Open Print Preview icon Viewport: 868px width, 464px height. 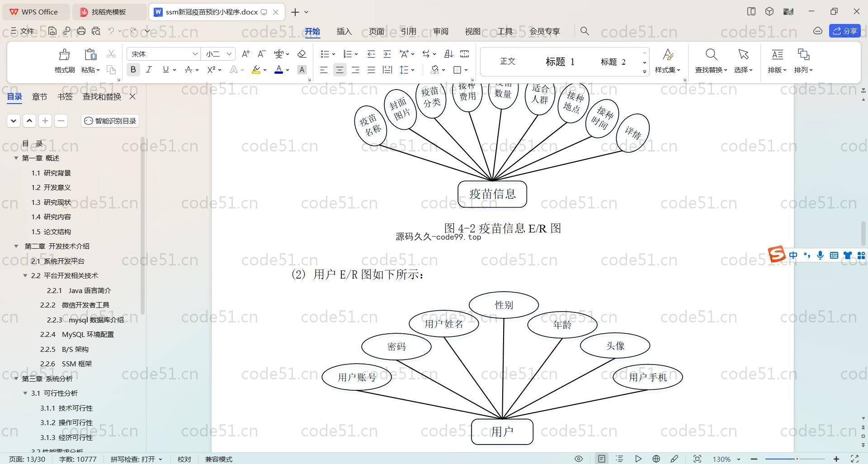tap(96, 31)
